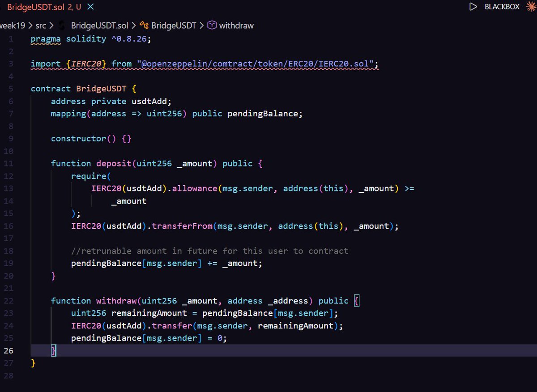
Task: Click the transferFrom call on line 16
Action: click(x=183, y=226)
